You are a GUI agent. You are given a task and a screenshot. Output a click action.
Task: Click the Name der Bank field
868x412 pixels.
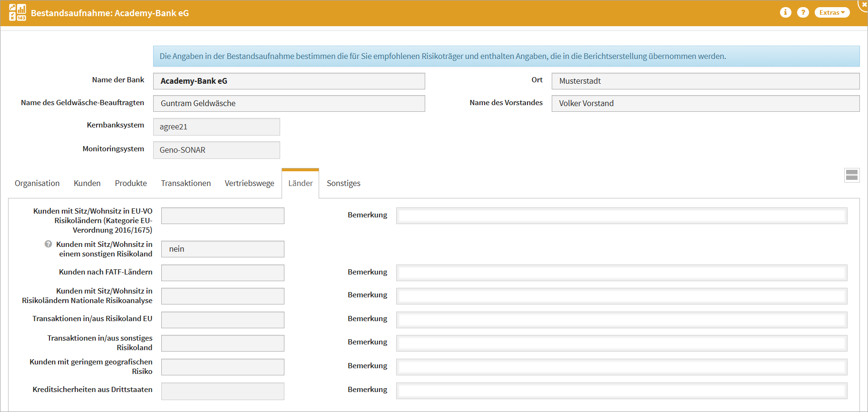tap(289, 81)
